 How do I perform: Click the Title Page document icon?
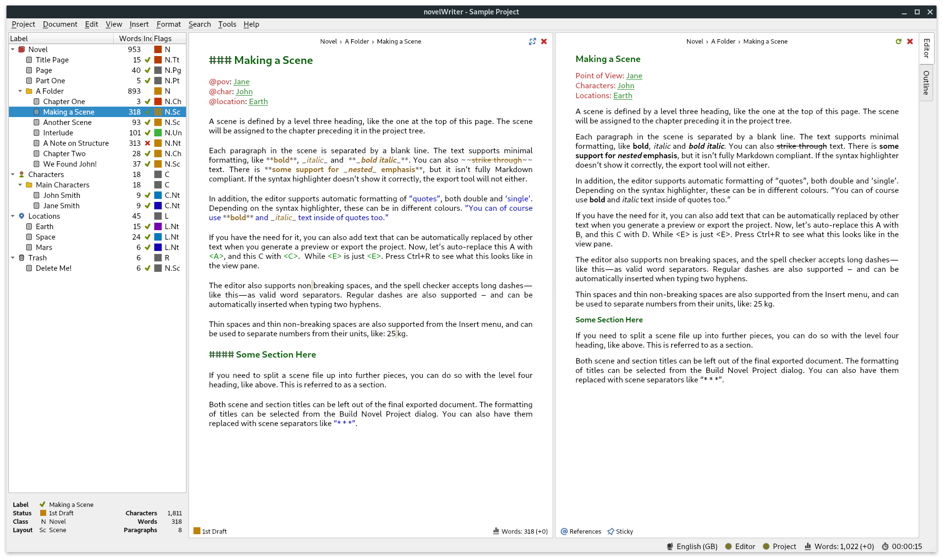(29, 60)
